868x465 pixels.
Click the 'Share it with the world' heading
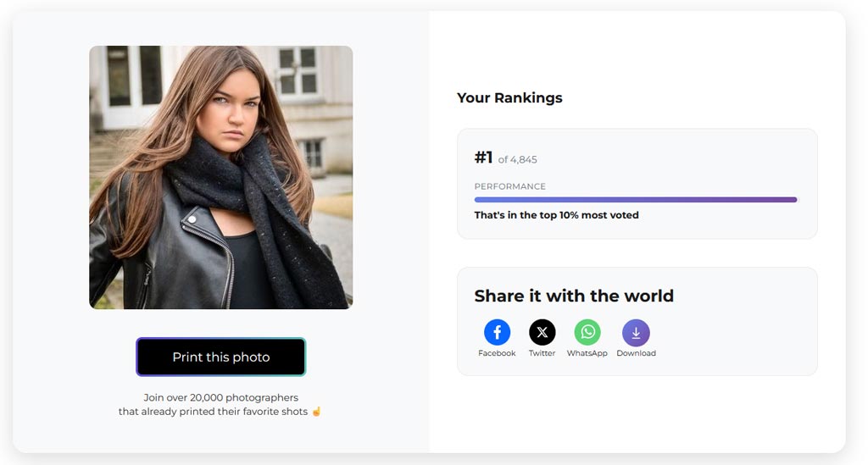click(x=574, y=296)
